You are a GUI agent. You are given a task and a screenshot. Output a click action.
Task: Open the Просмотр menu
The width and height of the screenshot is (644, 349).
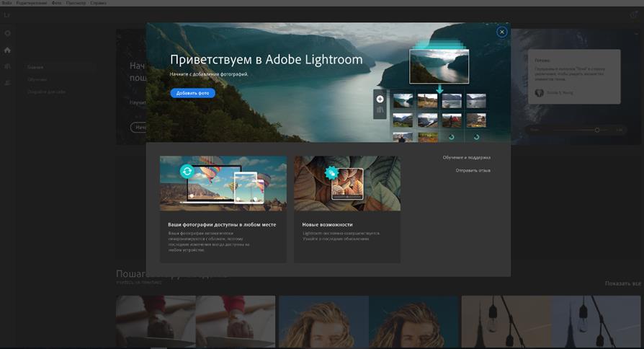pyautogui.click(x=76, y=3)
